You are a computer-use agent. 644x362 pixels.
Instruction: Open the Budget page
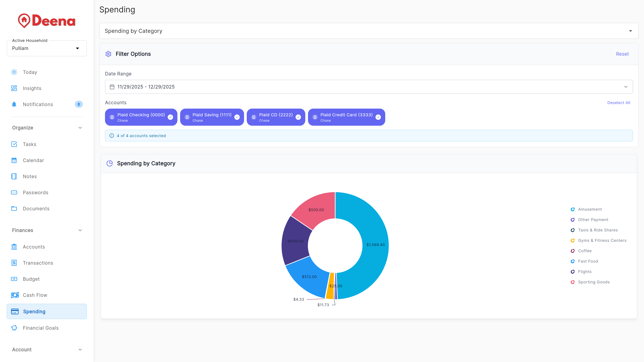[31, 279]
